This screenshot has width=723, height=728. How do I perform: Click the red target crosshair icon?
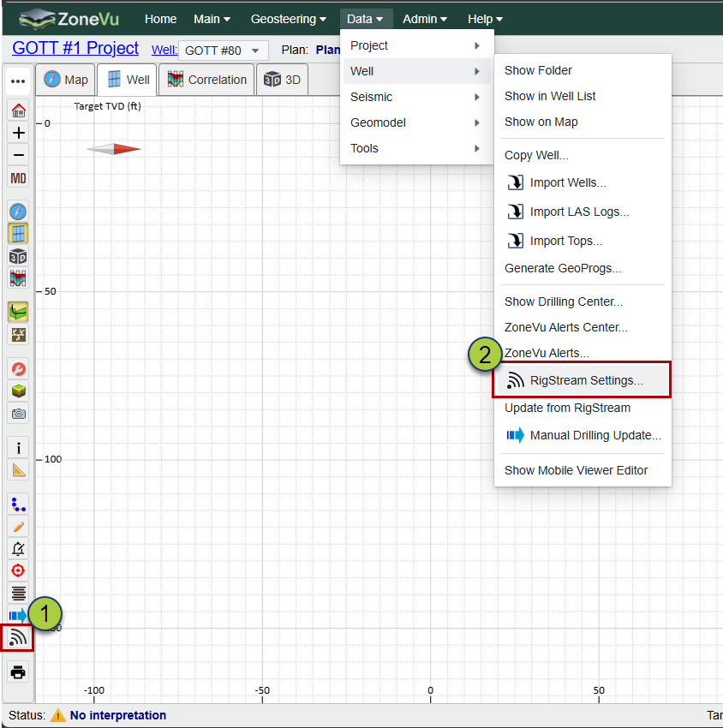click(x=18, y=570)
